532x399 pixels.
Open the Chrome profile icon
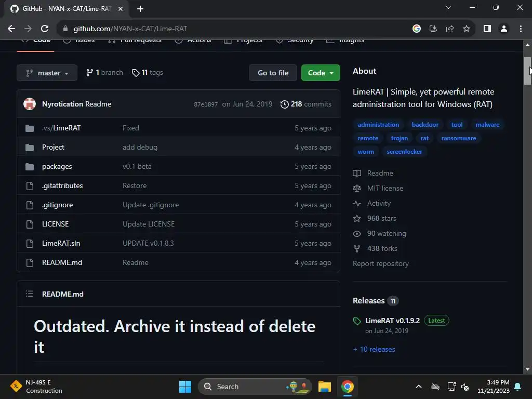pyautogui.click(x=504, y=29)
